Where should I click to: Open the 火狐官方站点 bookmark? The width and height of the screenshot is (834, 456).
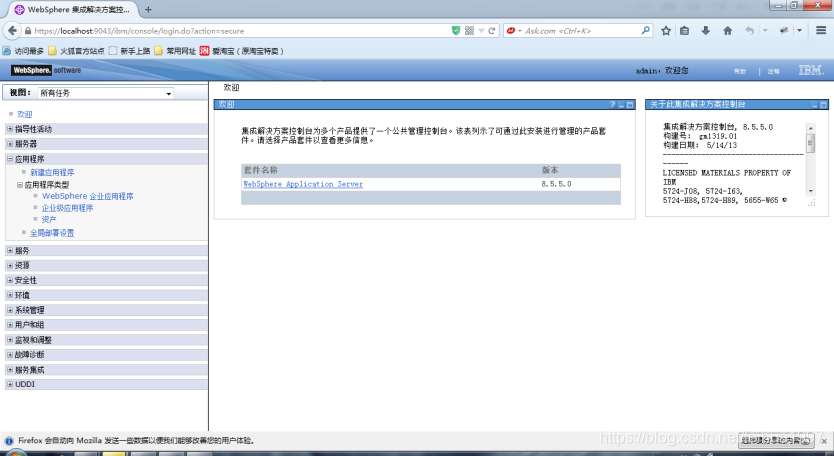coord(76,51)
